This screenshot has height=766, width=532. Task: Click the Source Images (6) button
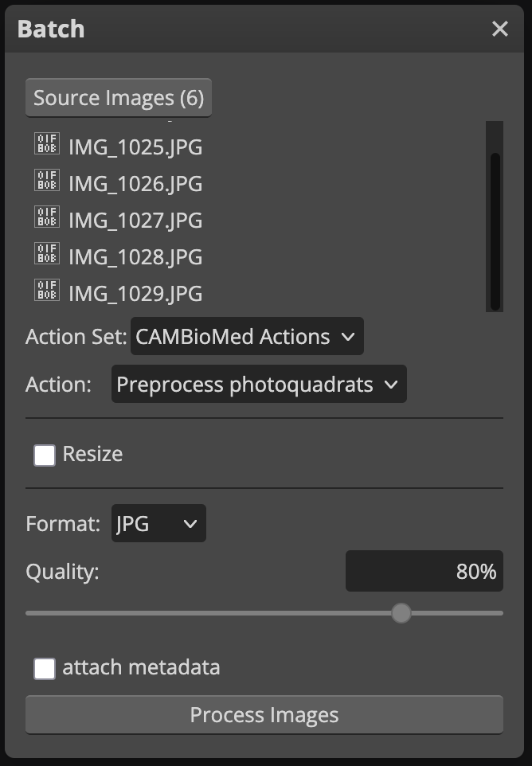pyautogui.click(x=118, y=97)
